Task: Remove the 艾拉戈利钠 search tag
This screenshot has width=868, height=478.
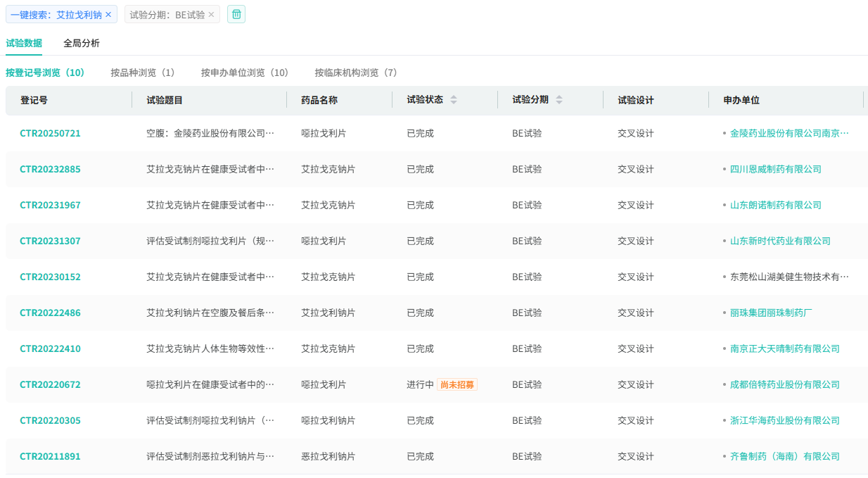Action: [108, 15]
